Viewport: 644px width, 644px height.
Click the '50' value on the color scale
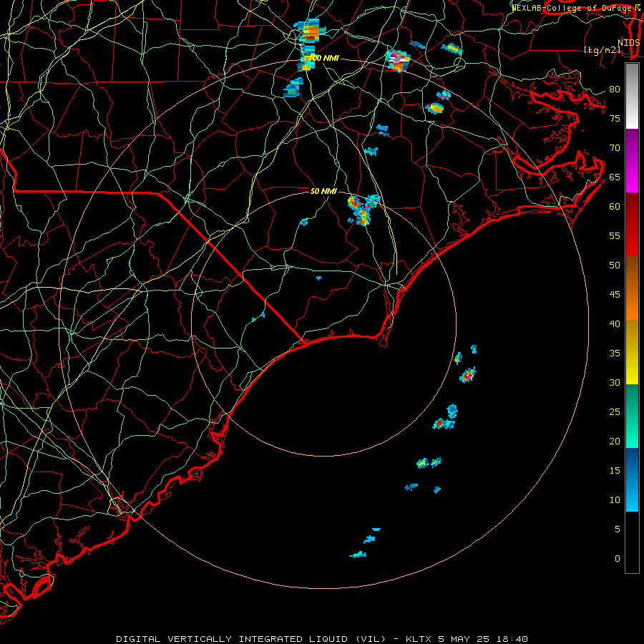(x=615, y=265)
